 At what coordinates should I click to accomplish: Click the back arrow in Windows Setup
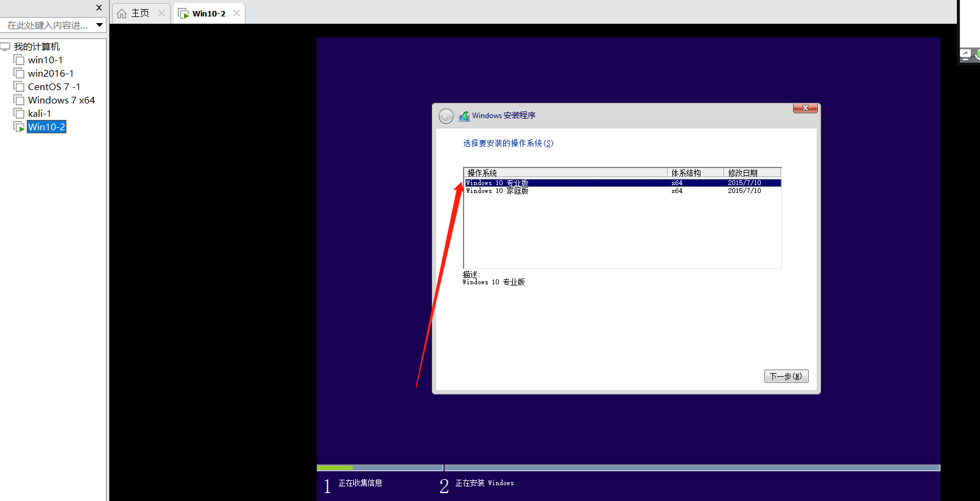446,116
